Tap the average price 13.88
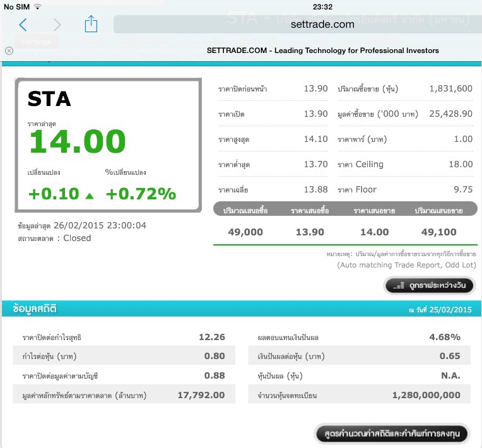The image size is (482, 448). (315, 189)
